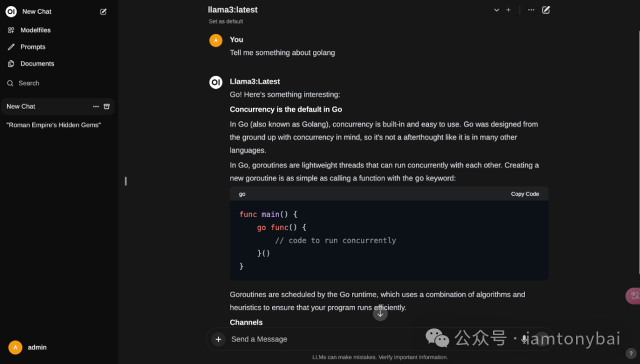Archive the current New Chat entry
The width and height of the screenshot is (640, 364).
(x=107, y=107)
